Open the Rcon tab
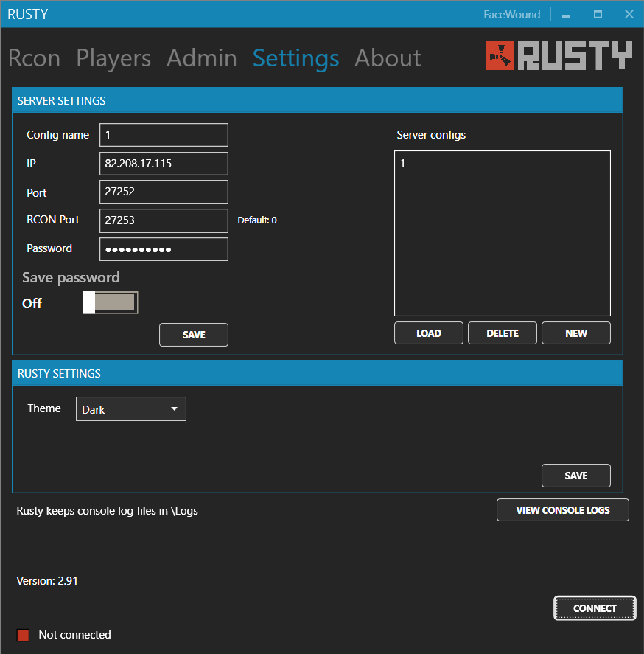 34,58
